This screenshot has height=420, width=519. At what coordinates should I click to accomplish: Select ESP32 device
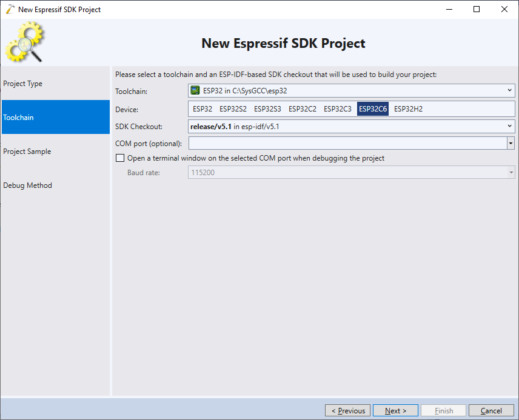pyautogui.click(x=203, y=109)
